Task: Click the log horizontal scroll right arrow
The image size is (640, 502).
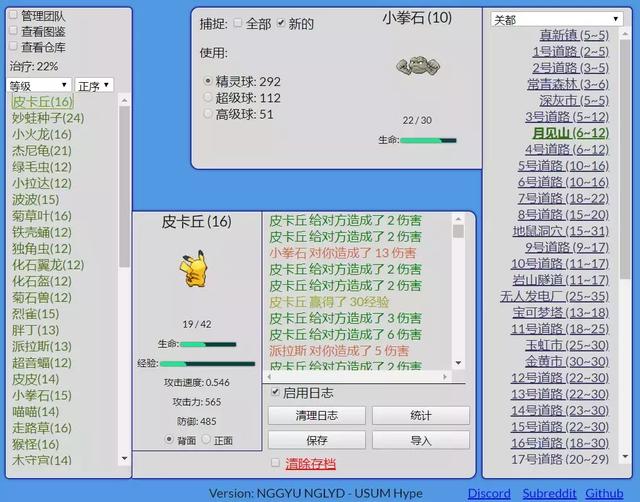Action: (x=445, y=377)
